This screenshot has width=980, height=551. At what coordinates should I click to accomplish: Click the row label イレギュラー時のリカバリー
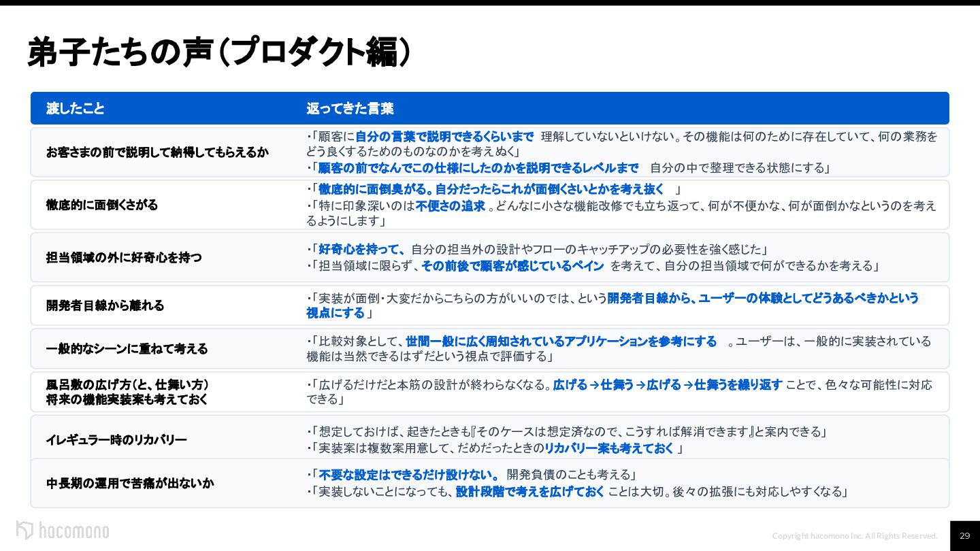[116, 440]
